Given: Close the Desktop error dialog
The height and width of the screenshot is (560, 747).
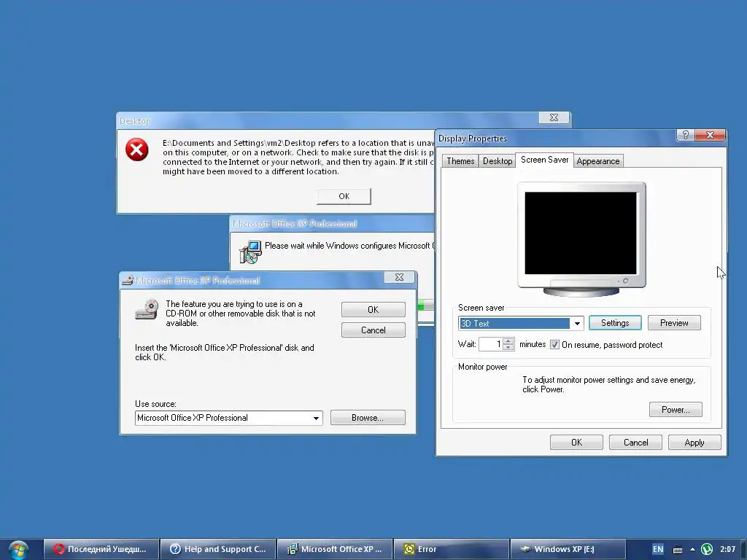Looking at the screenshot, I should coord(554,117).
